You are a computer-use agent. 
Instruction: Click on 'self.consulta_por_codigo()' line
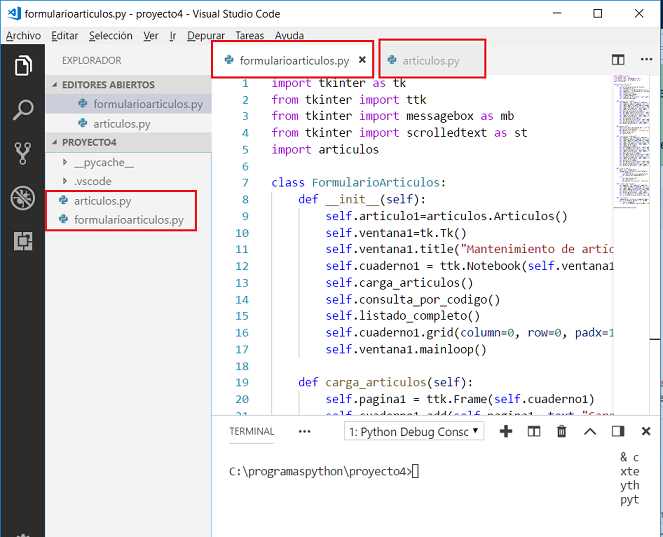tap(413, 300)
